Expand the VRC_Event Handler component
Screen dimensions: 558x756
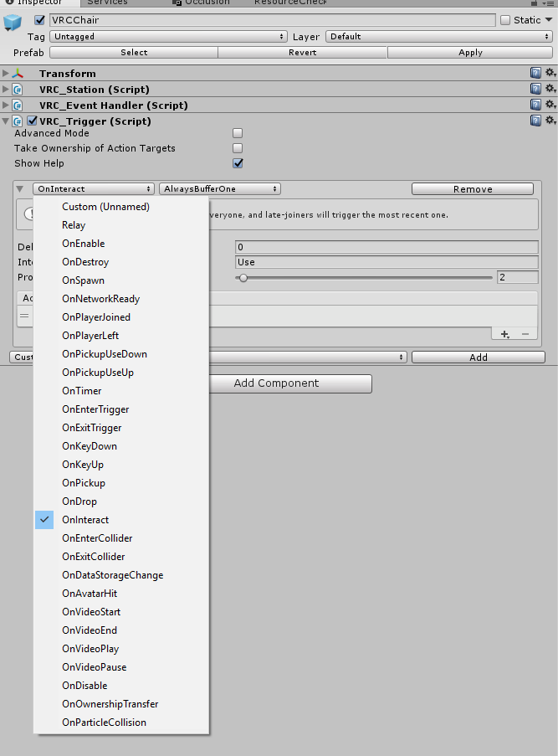[x=6, y=105]
